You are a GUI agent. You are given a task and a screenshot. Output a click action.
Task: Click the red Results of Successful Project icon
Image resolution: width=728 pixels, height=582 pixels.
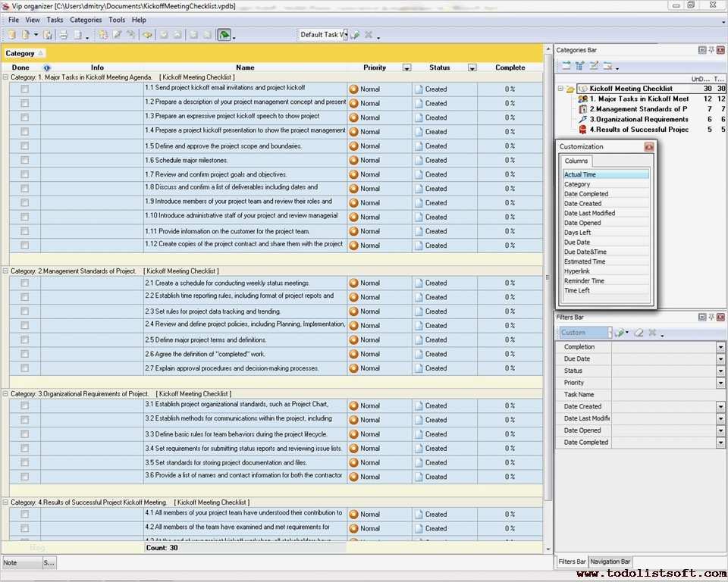[582, 130]
